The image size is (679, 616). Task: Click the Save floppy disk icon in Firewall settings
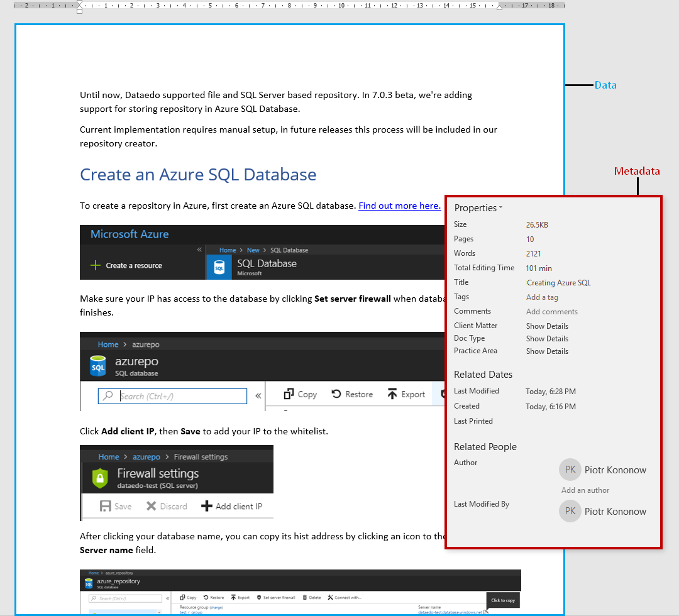(x=106, y=506)
